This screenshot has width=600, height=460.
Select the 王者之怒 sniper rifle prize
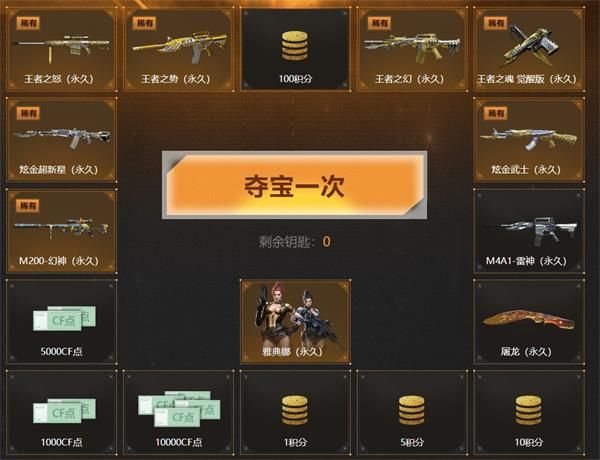pyautogui.click(x=61, y=50)
